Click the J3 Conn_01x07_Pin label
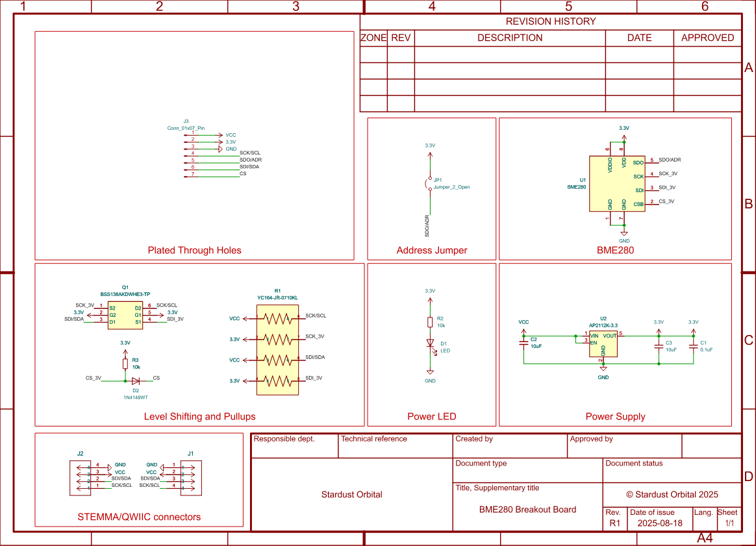 [x=186, y=128]
